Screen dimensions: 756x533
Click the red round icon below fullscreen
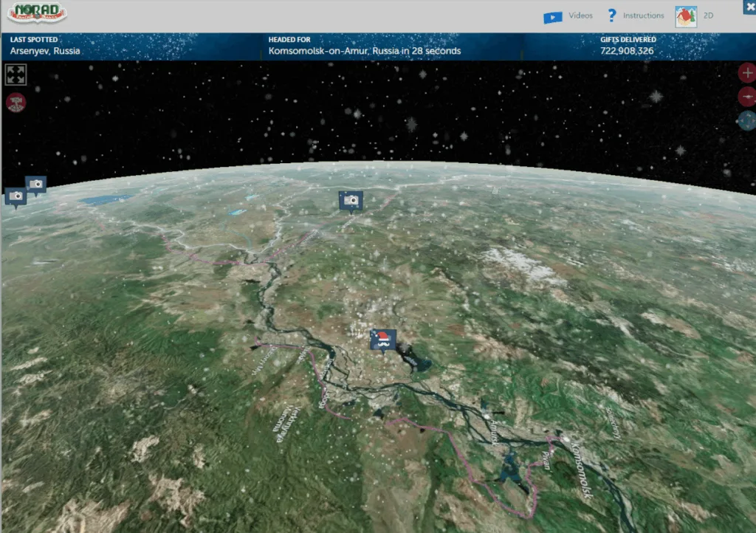(16, 103)
